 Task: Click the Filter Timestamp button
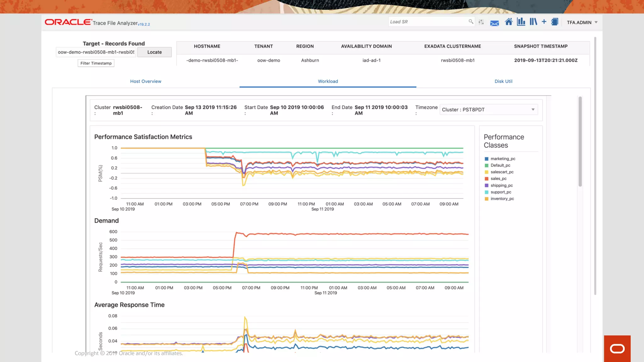point(96,63)
